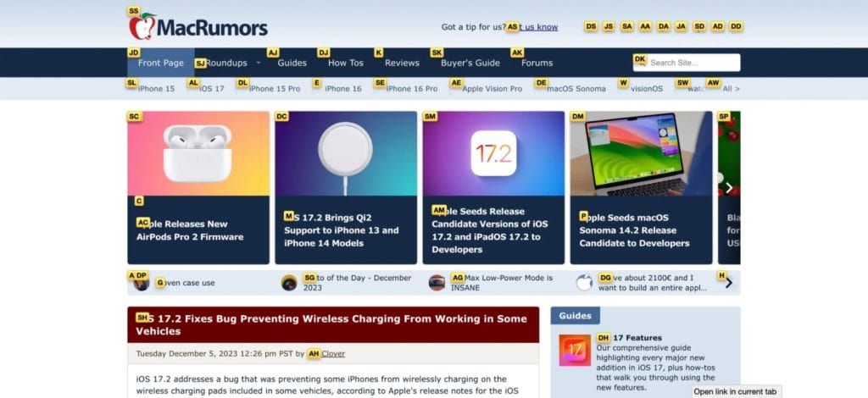Open the macOS Sonoma MacBook story image
Viewport: 868px width, 398px height.
641,153
